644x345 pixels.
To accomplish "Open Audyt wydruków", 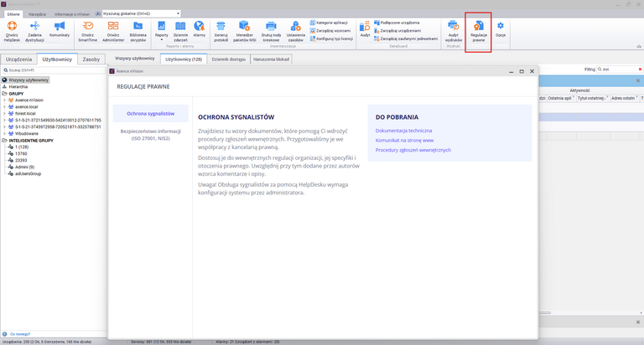I will coord(454,31).
